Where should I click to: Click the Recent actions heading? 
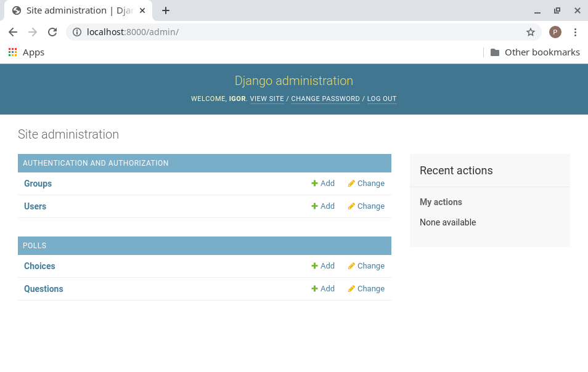(x=456, y=171)
